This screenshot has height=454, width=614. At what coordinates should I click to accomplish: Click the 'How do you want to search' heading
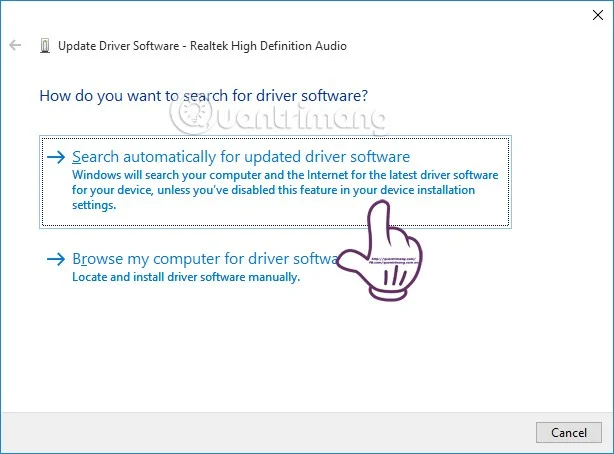[x=203, y=96]
